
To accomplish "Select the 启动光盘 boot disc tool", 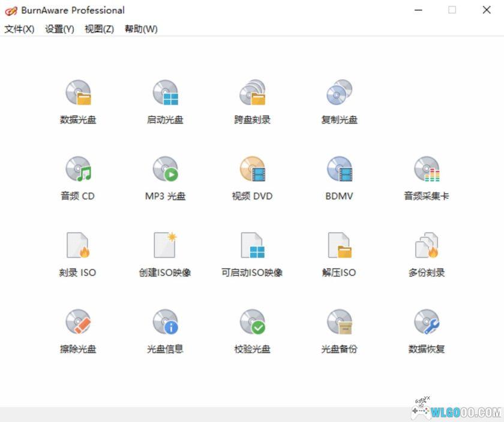I will click(x=165, y=101).
